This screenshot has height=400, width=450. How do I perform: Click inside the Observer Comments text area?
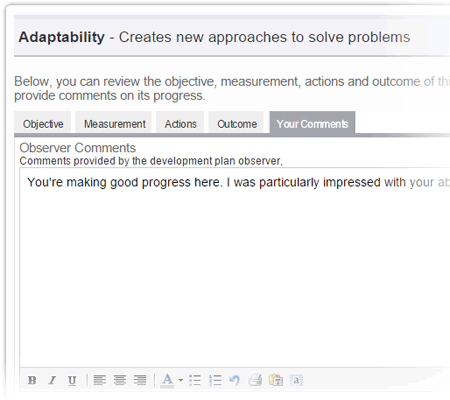(x=235, y=267)
